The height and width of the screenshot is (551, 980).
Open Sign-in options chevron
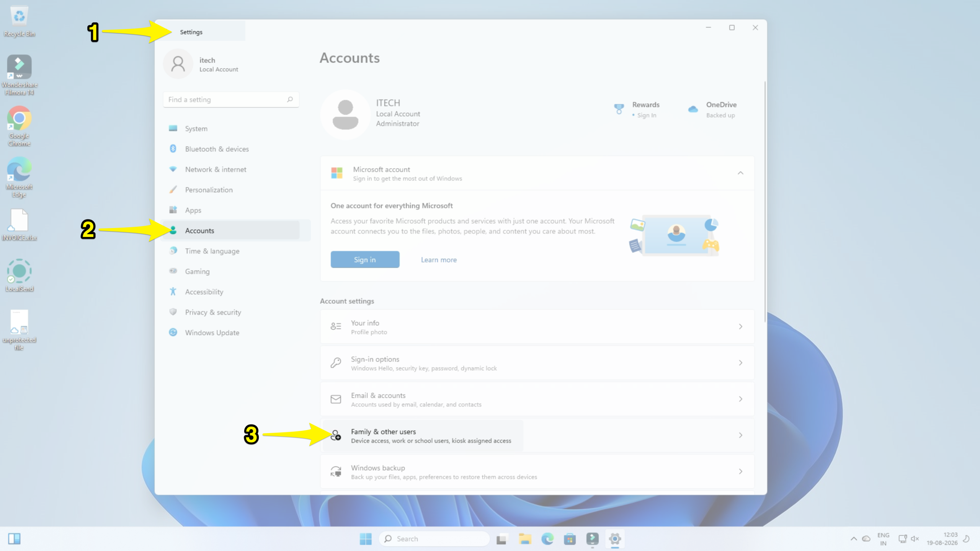pos(740,363)
